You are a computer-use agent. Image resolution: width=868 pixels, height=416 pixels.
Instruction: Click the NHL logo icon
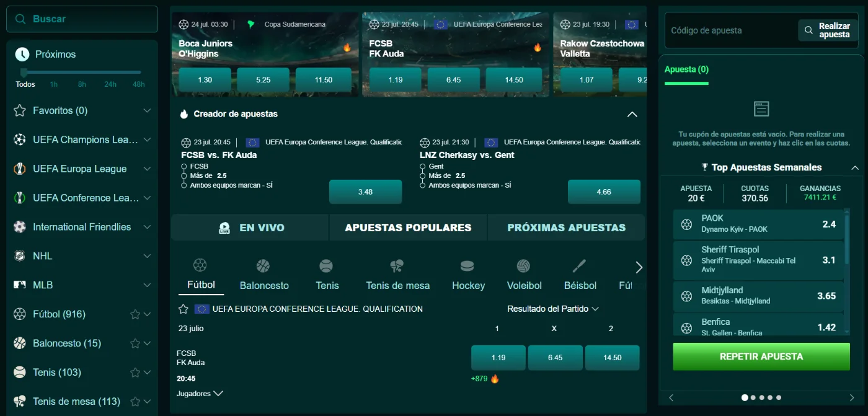coord(20,256)
